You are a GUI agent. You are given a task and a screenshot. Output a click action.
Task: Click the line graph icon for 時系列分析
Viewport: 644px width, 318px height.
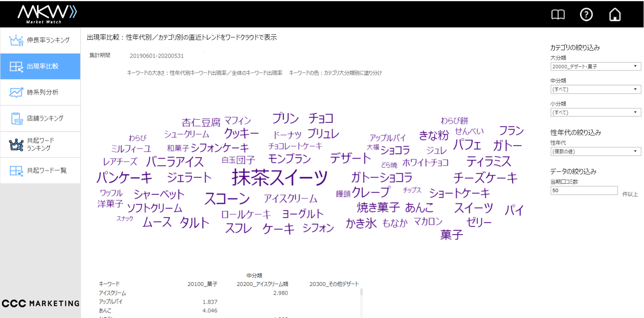pyautogui.click(x=16, y=92)
